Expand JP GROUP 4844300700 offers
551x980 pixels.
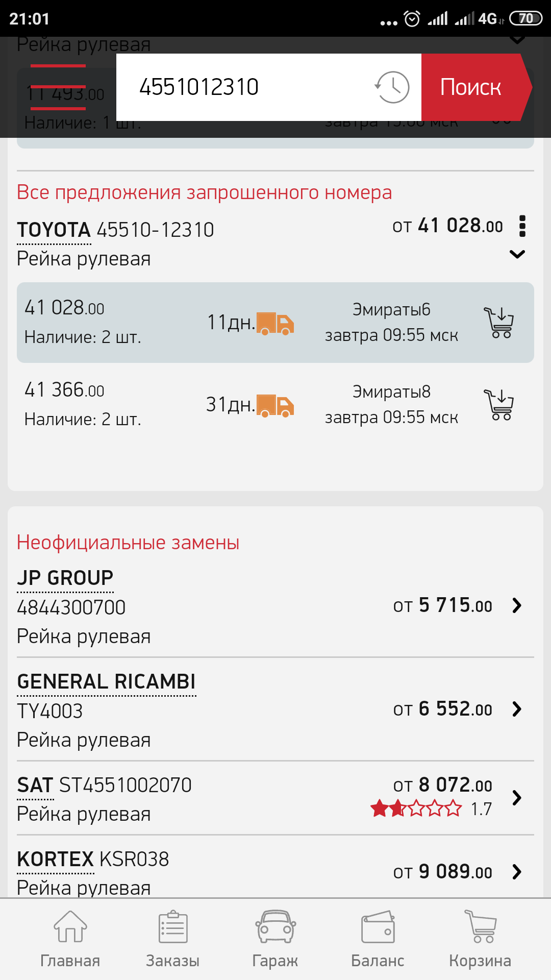coord(517,605)
